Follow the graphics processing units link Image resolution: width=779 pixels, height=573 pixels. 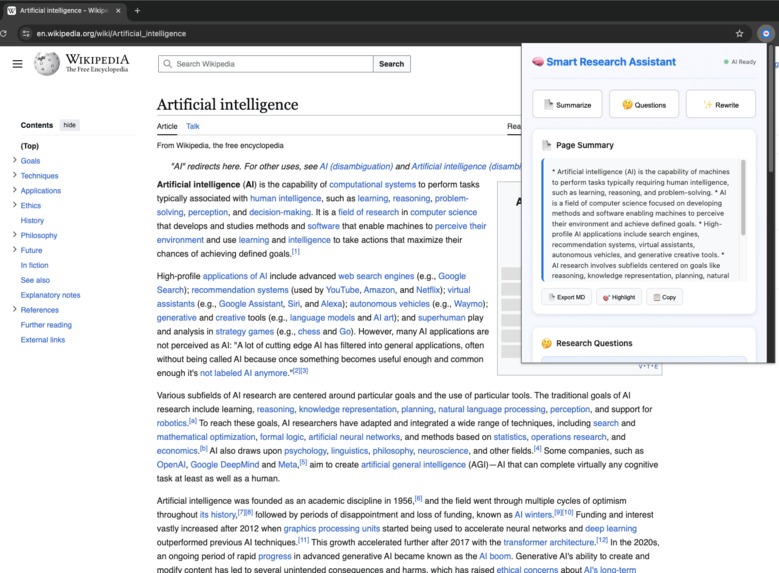(332, 528)
